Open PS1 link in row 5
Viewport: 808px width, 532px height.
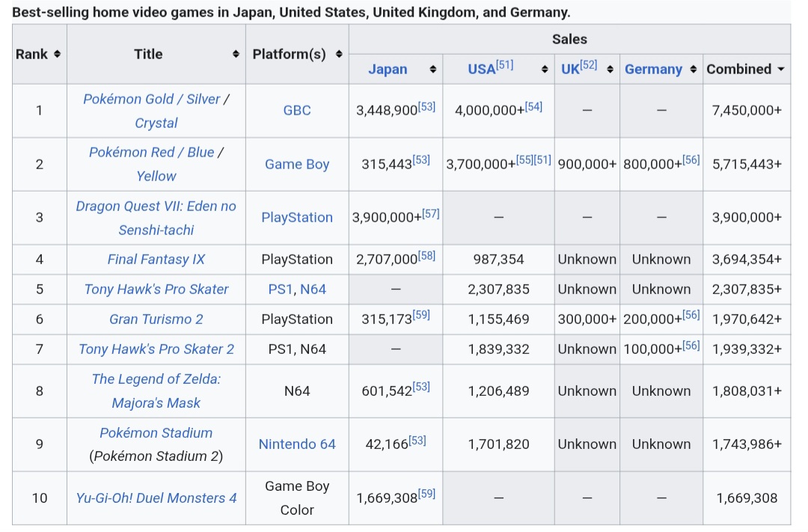click(281, 290)
